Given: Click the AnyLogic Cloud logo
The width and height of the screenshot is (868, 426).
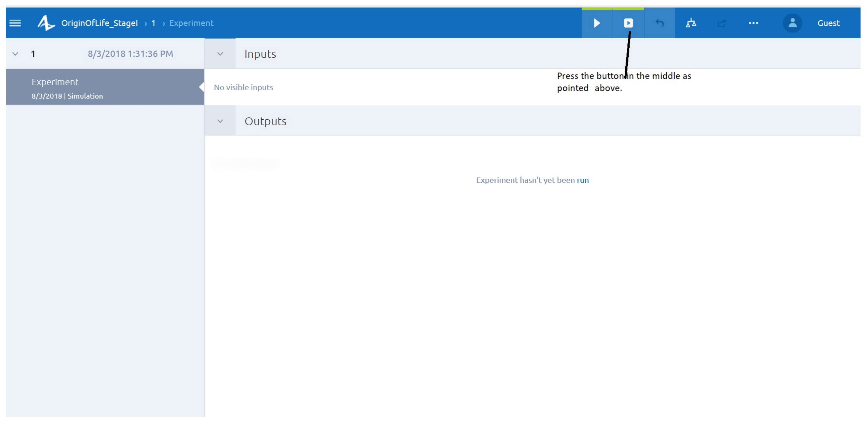Looking at the screenshot, I should pyautogui.click(x=46, y=23).
